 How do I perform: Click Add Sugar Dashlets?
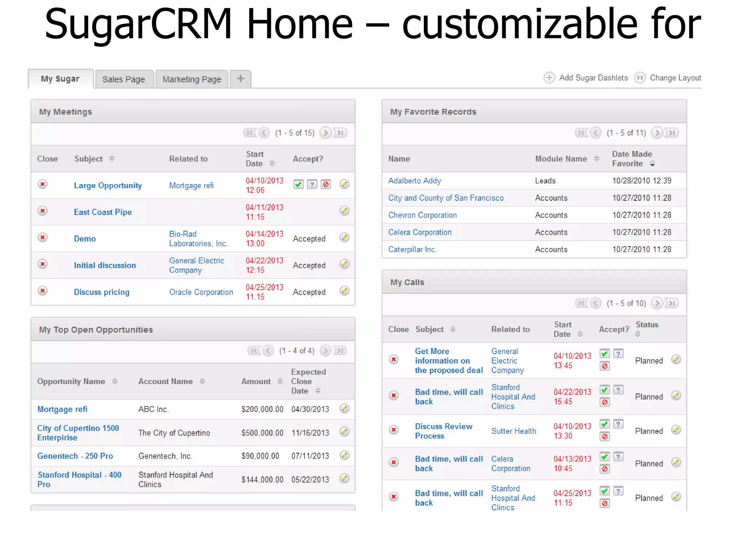[586, 78]
